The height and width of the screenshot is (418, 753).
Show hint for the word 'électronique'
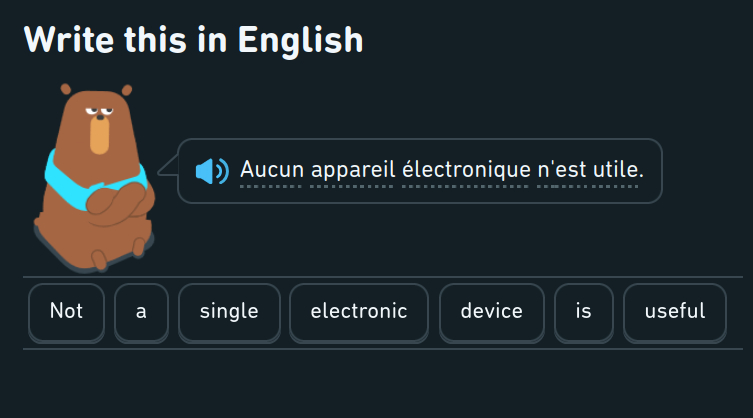click(x=466, y=171)
